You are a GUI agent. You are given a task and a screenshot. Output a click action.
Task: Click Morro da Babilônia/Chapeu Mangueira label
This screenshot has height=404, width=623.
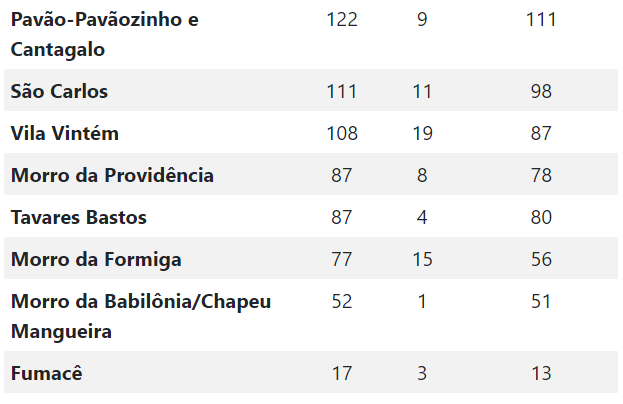click(141, 316)
